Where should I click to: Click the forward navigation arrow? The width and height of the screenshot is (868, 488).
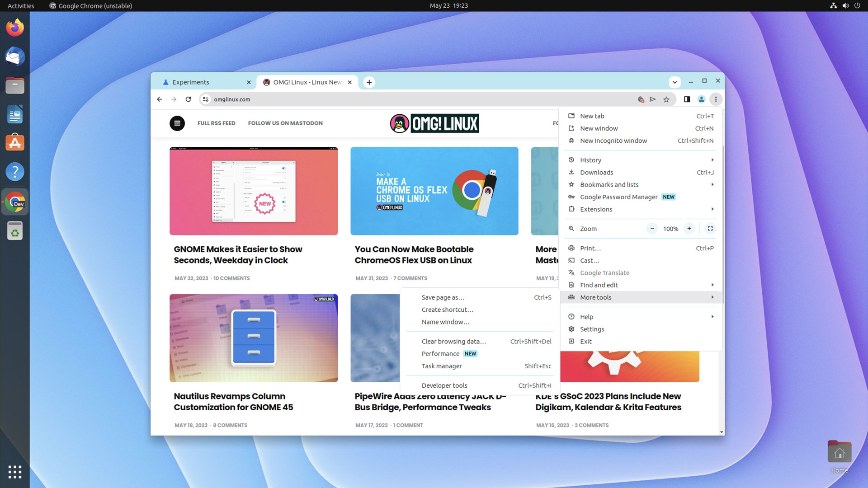(x=174, y=99)
